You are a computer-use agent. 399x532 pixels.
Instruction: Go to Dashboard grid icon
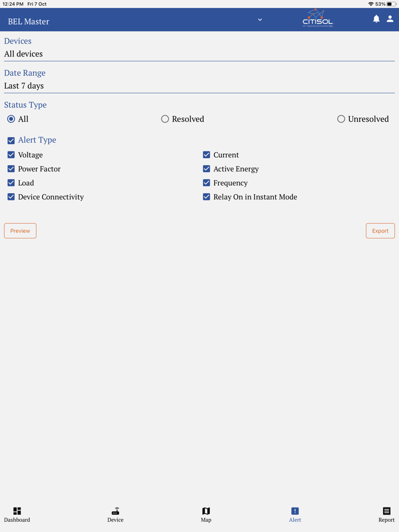click(x=17, y=511)
